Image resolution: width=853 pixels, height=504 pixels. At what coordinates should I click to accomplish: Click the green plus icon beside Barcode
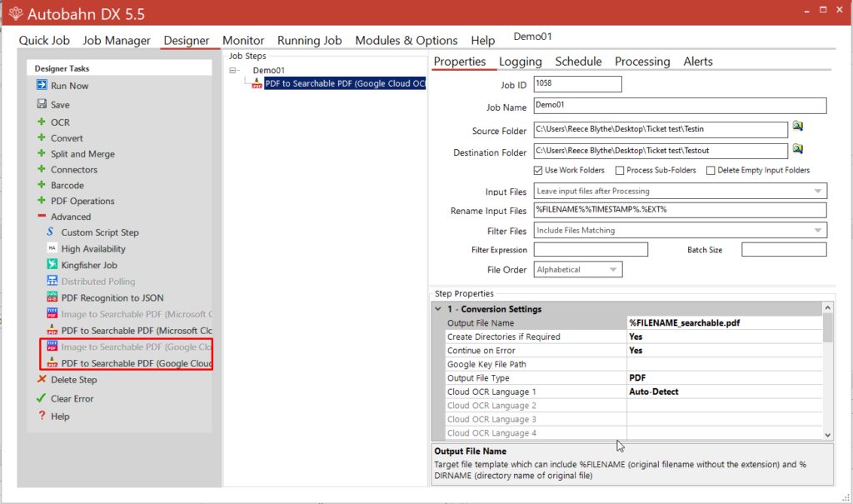point(42,184)
